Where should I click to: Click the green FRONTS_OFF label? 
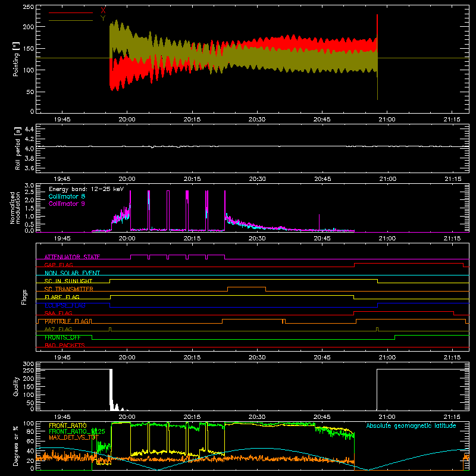tap(62, 337)
